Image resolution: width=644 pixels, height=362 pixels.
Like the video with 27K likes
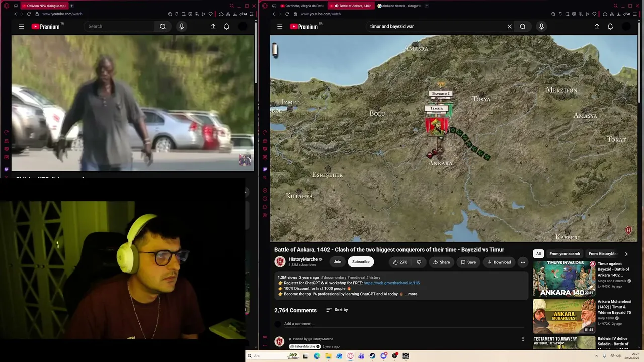(x=400, y=262)
